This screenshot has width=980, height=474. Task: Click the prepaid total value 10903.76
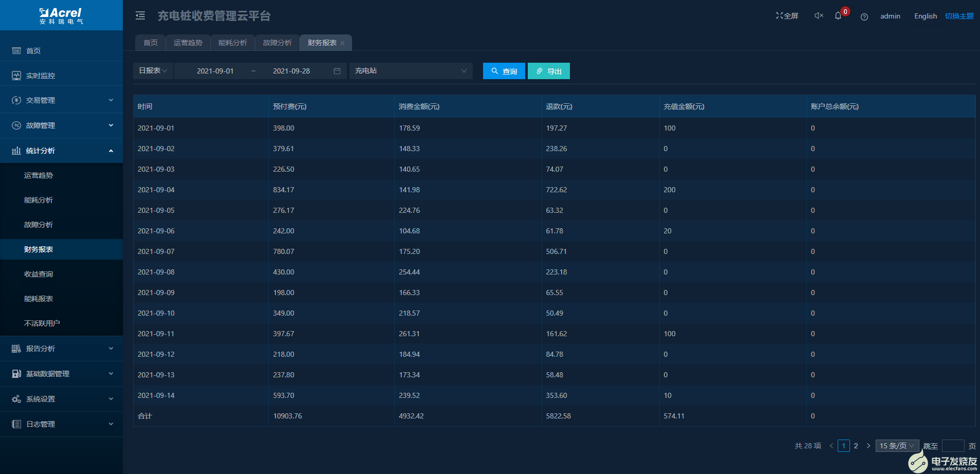[287, 416]
